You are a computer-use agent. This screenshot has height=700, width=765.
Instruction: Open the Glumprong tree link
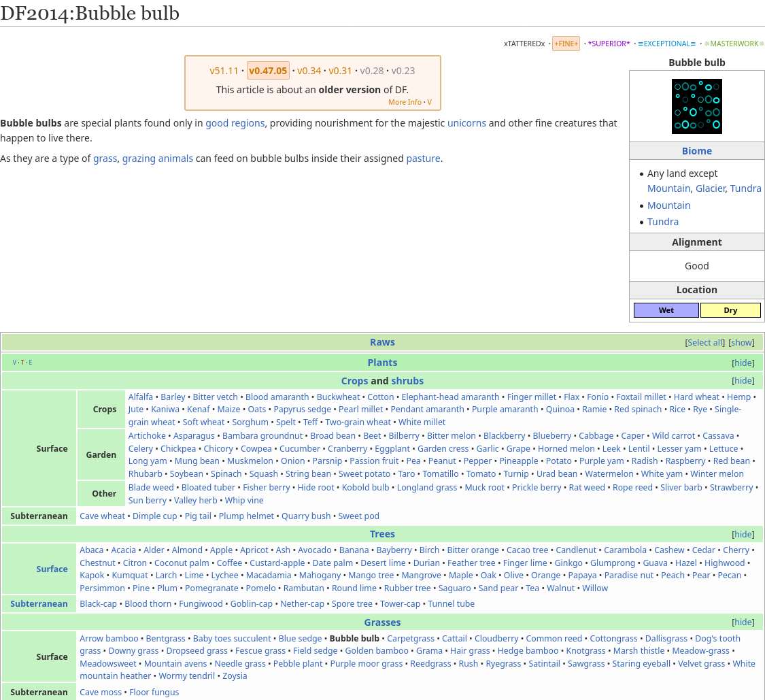pyautogui.click(x=613, y=563)
